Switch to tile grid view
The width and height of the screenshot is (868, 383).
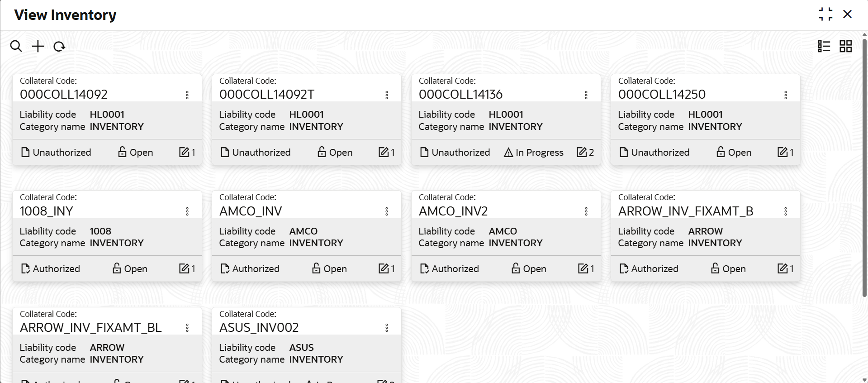pyautogui.click(x=845, y=46)
